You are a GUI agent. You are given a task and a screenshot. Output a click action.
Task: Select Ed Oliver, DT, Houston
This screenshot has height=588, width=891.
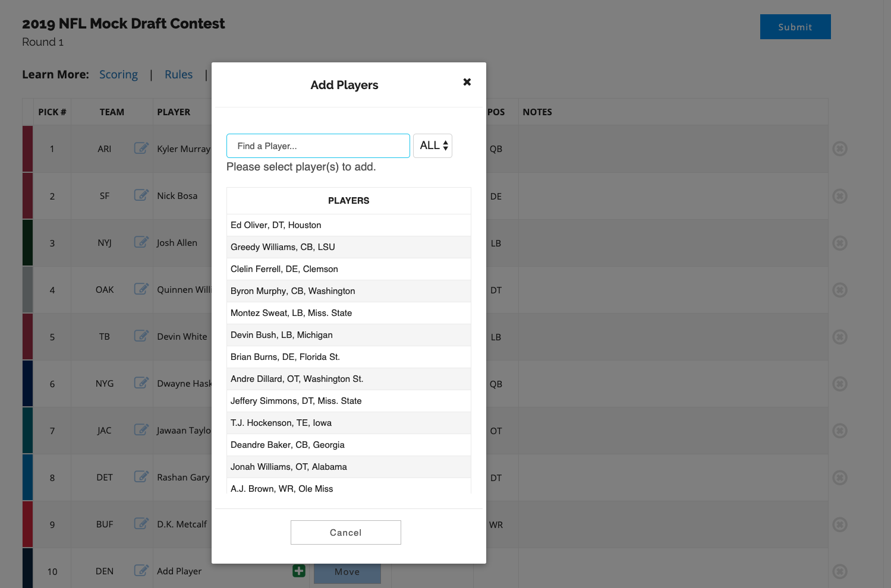coord(348,225)
